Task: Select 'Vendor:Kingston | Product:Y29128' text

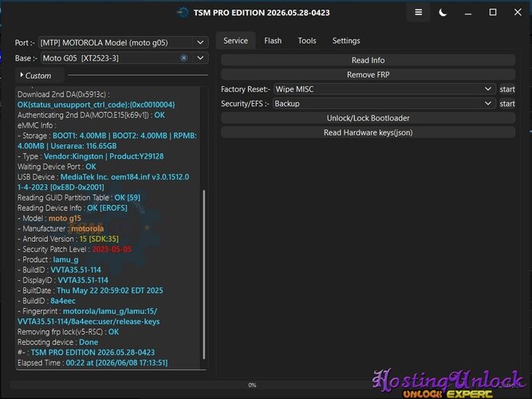Action: (104, 156)
